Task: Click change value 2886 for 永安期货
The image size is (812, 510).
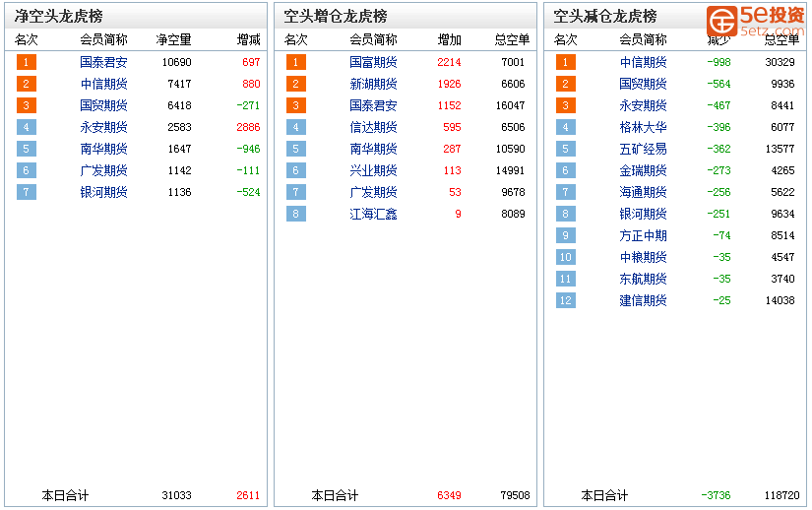Action: 248,127
